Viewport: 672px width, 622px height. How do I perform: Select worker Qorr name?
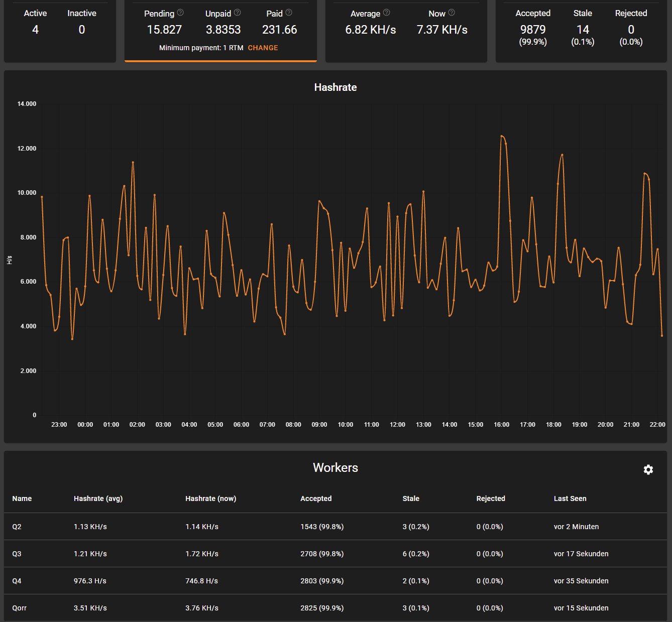click(x=19, y=608)
